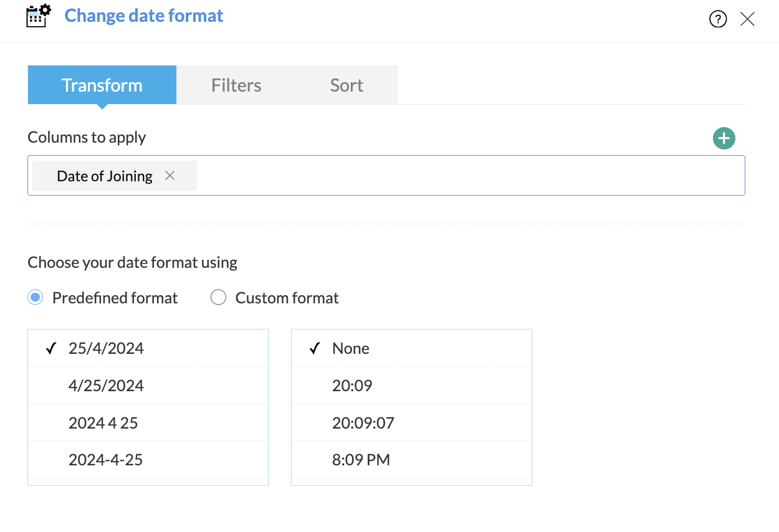This screenshot has height=532, width=779.
Task: Select the 20:09 time format
Action: click(x=352, y=386)
